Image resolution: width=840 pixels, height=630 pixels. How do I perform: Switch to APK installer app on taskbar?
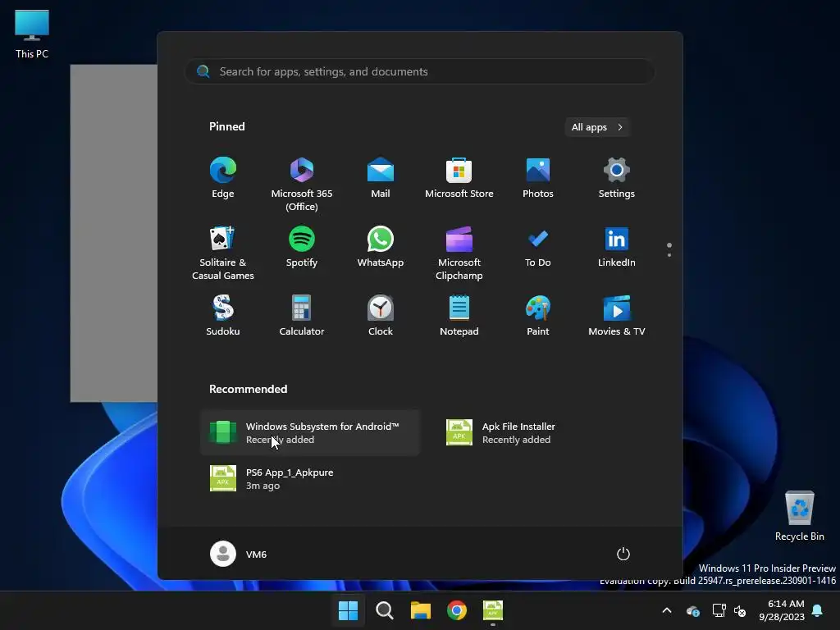click(x=493, y=610)
